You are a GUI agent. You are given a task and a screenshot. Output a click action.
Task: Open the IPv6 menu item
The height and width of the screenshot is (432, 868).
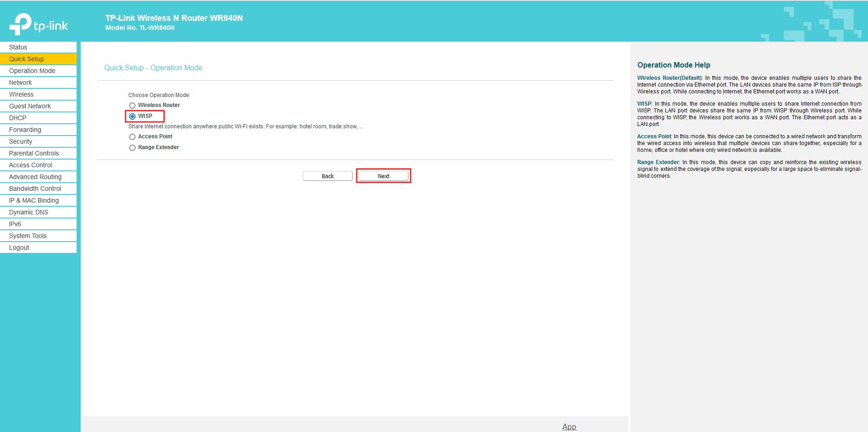pos(38,224)
